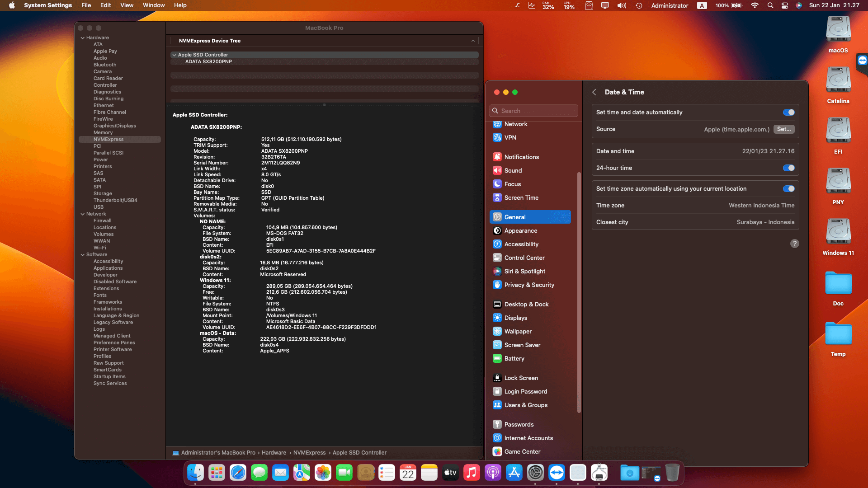
Task: Click the Set button next to Source
Action: coord(784,129)
